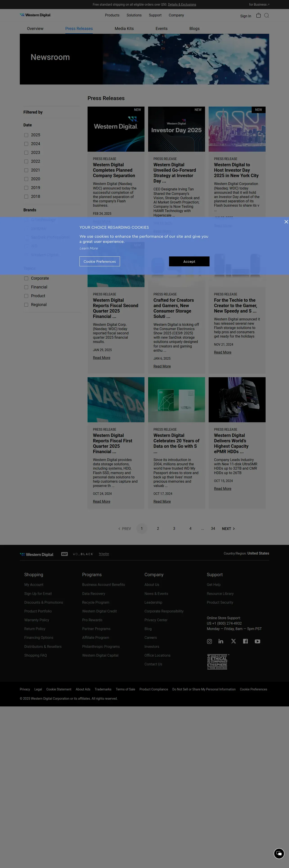
Task: Open the Products menu
Action: 112,15
